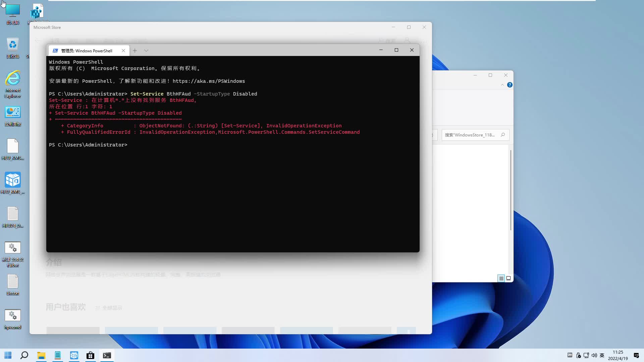Image resolution: width=644 pixels, height=362 pixels.
Task: Select the List.txt desktop file
Action: coord(13,285)
